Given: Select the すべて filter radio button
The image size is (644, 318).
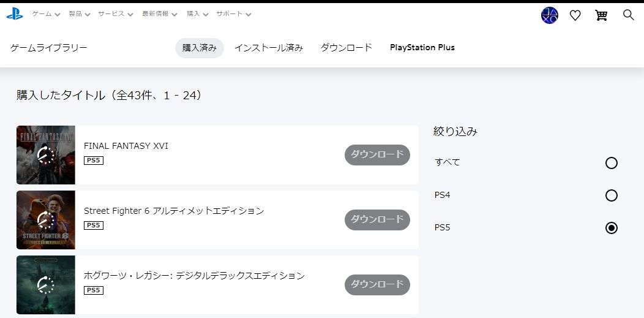Looking at the screenshot, I should (611, 163).
